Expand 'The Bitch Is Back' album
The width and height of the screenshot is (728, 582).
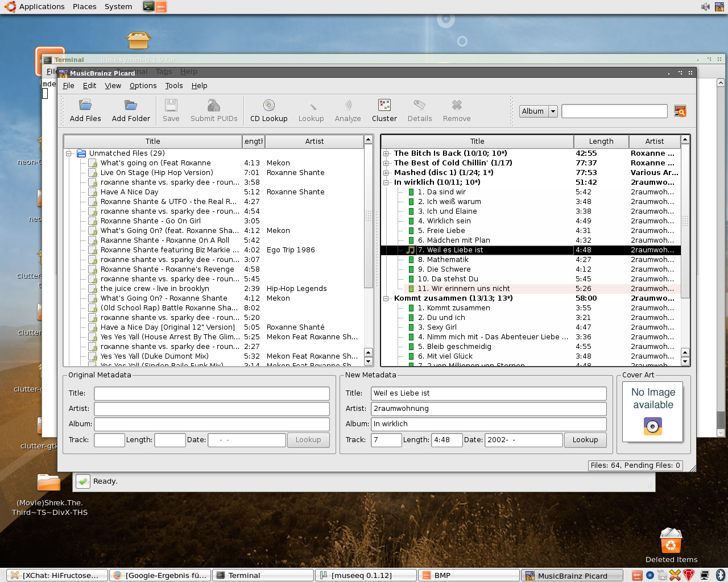coord(386,153)
